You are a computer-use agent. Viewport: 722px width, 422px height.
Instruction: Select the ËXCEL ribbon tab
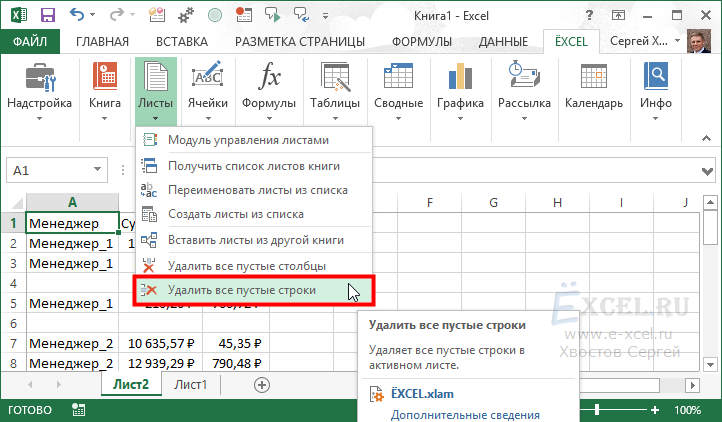pos(571,41)
